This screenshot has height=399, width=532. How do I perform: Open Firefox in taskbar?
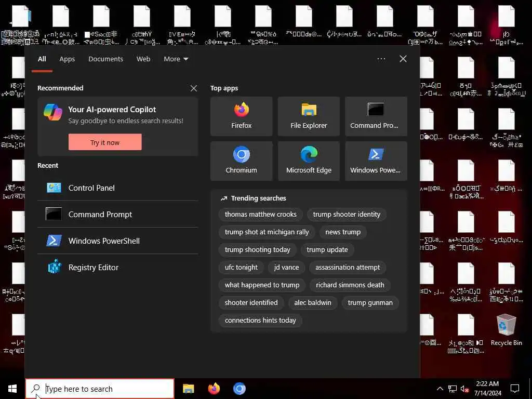tap(214, 389)
